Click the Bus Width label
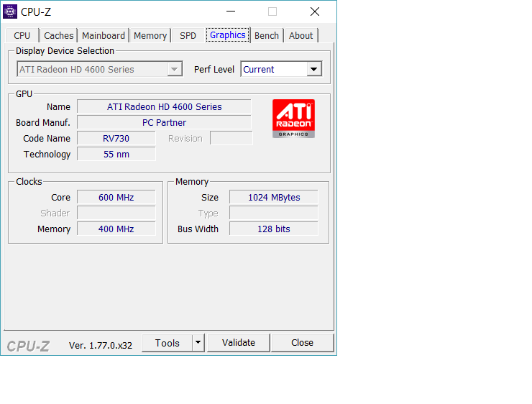The image size is (532, 404). pyautogui.click(x=198, y=229)
